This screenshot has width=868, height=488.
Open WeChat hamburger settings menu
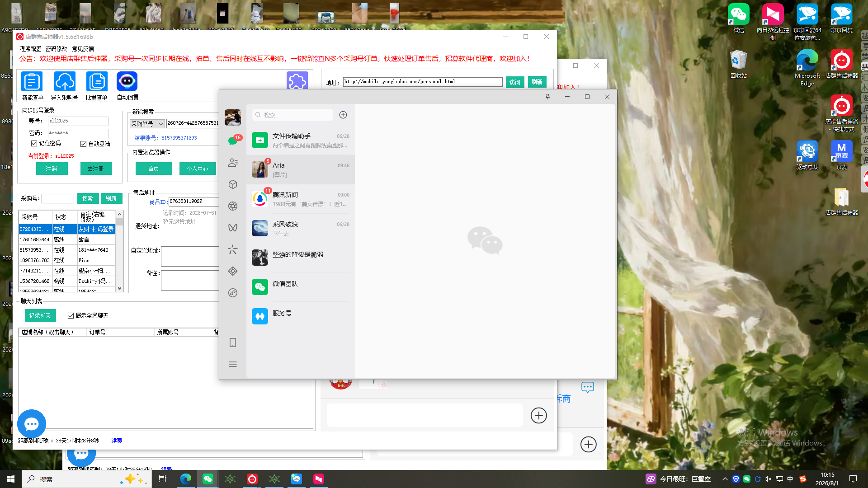click(233, 364)
